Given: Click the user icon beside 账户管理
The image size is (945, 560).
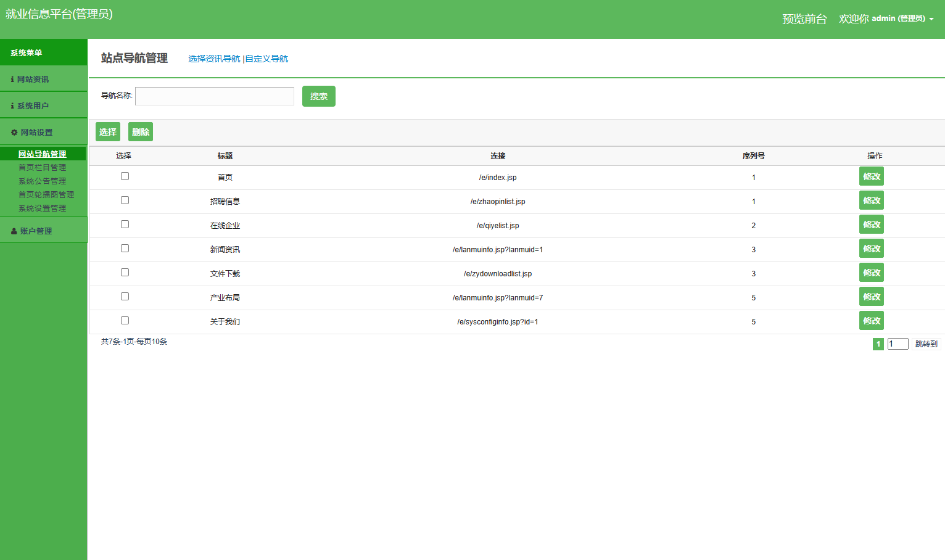Looking at the screenshot, I should click(14, 231).
